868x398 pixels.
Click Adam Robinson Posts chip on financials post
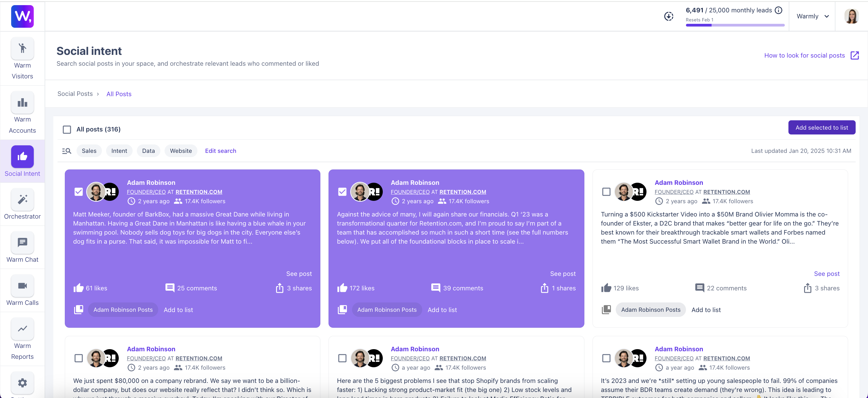pos(387,310)
